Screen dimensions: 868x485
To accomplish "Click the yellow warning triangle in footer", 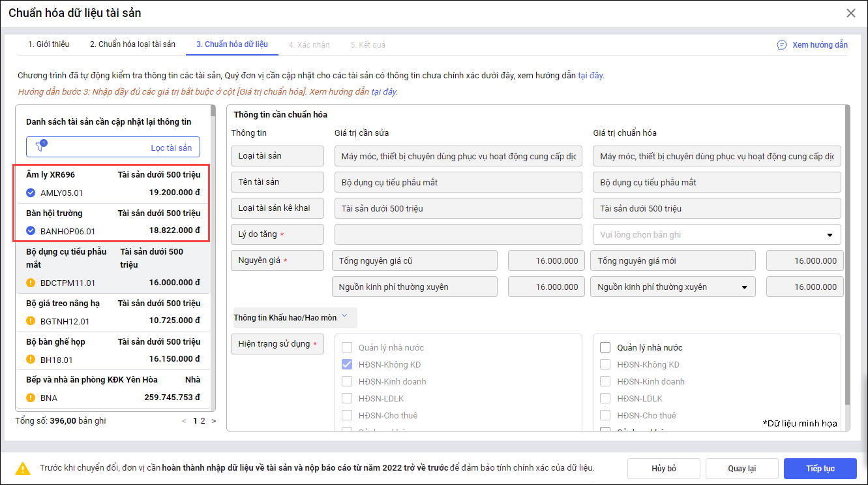I will coord(23,468).
